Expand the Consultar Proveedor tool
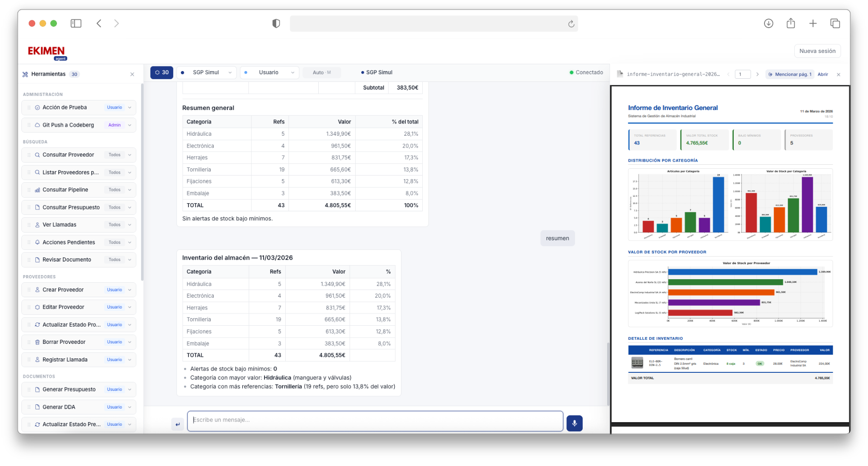The image size is (868, 466). click(x=129, y=155)
